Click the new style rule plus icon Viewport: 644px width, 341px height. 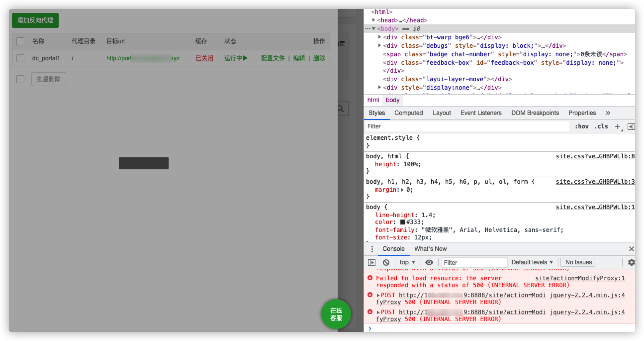(617, 127)
